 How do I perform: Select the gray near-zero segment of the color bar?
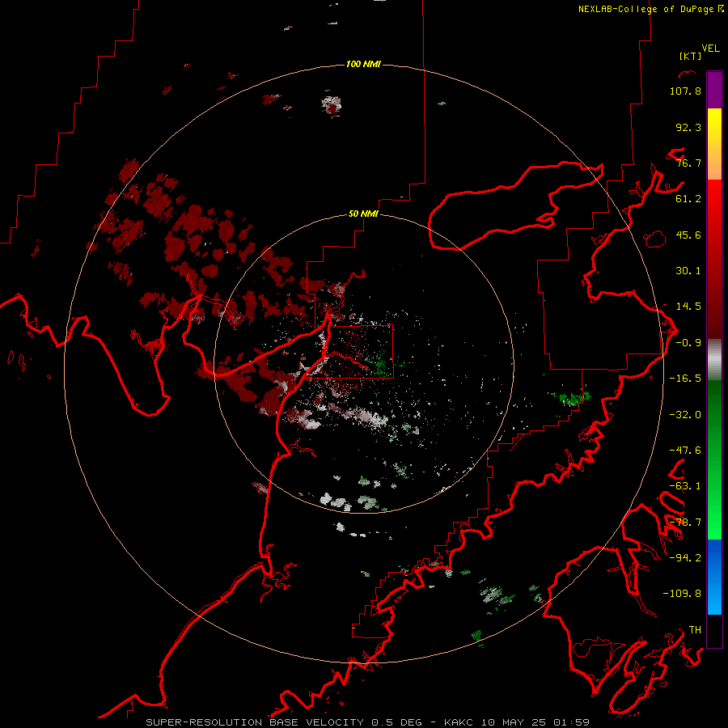click(x=714, y=360)
